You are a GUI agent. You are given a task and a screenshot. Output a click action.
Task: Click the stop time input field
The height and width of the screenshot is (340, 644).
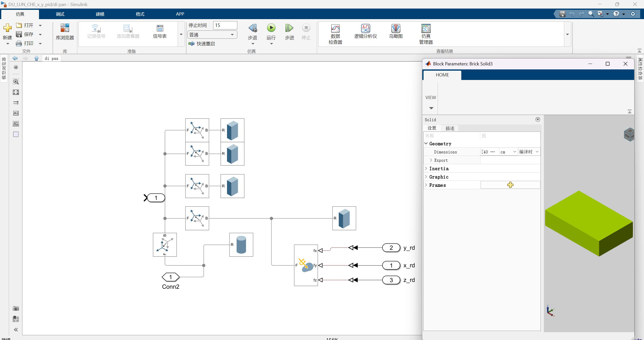point(225,25)
